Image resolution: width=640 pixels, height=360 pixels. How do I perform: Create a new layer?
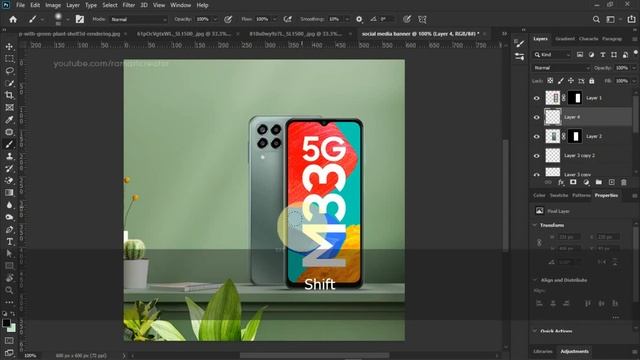611,182
